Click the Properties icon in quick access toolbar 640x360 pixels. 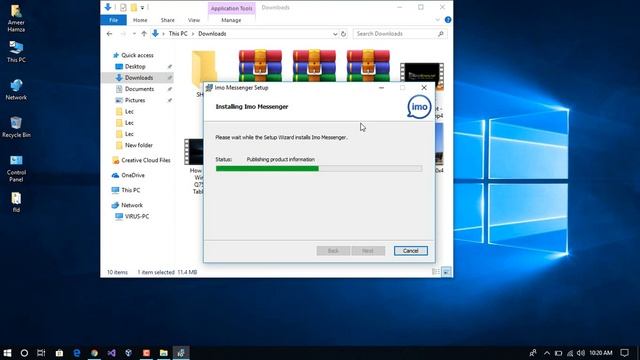(x=123, y=7)
